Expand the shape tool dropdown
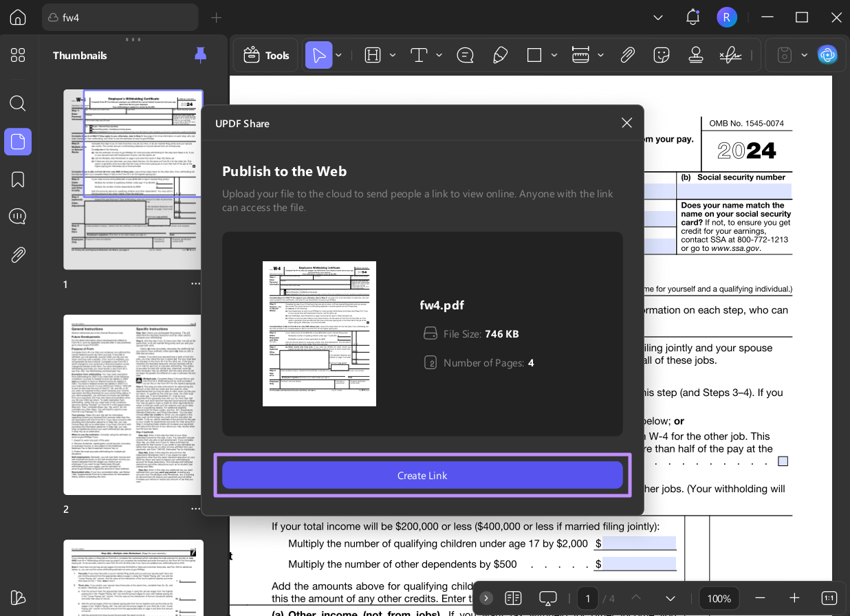 click(554, 54)
